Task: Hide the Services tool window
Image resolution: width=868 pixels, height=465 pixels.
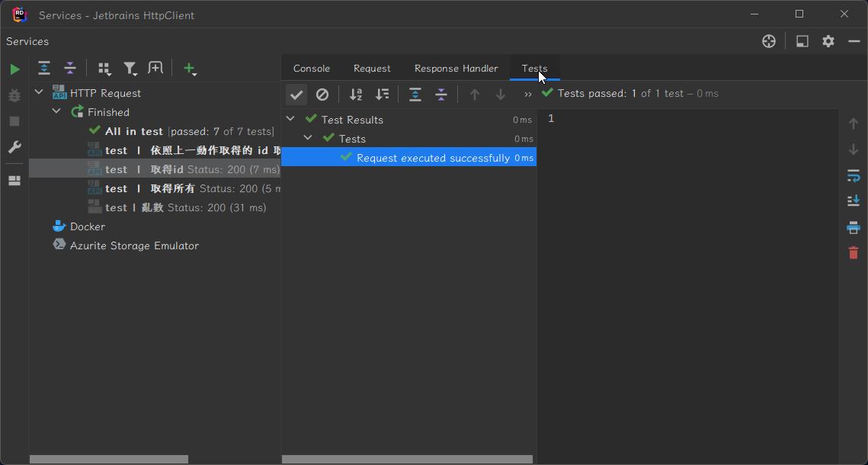Action: pos(854,41)
